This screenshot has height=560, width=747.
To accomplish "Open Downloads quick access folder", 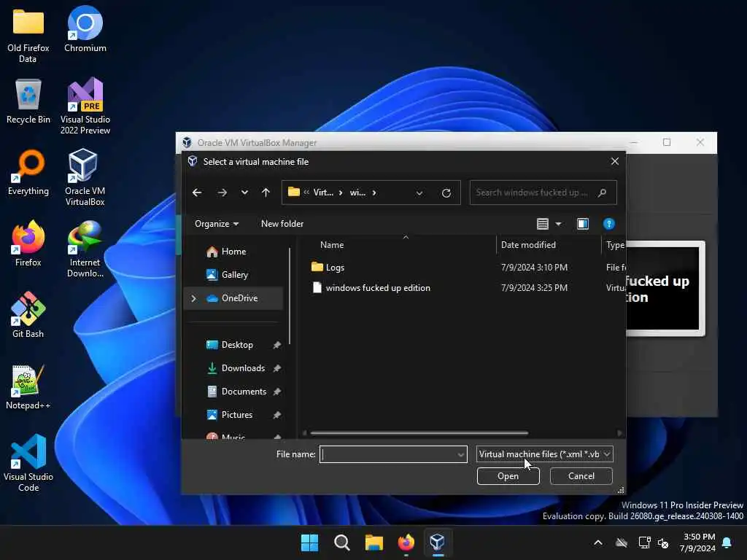I will coord(243,368).
